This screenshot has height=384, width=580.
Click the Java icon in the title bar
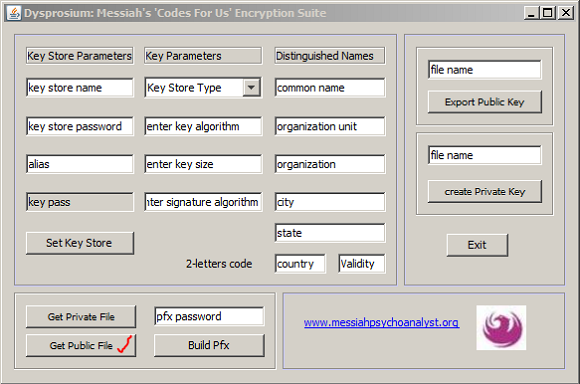tap(14, 13)
